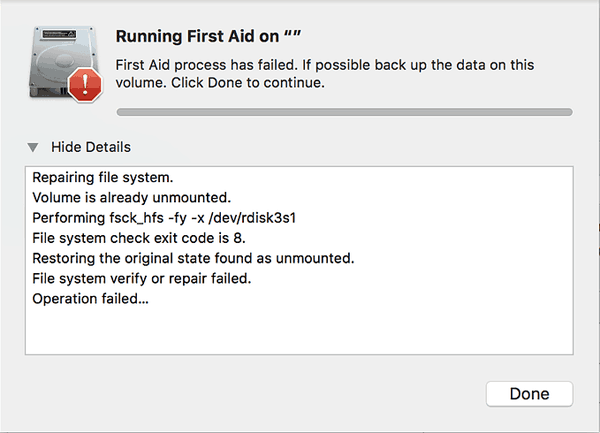Viewport: 600px width, 433px height.
Task: Select the 'Volume is already unmounted.' line
Action: point(132,198)
